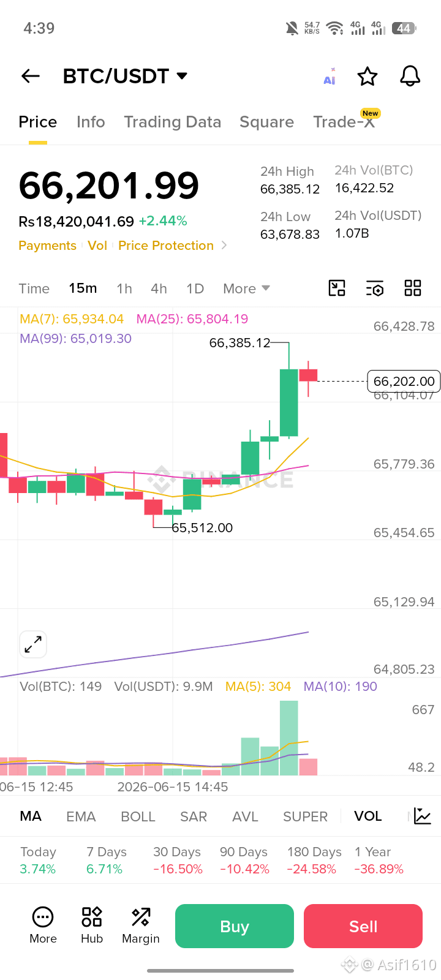This screenshot has width=441, height=980.
Task: Tap the 7 Days 6.71% performance
Action: click(x=106, y=860)
